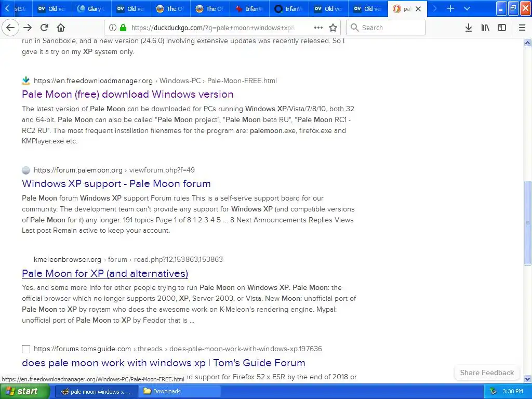532x399 pixels.
Task: Close the active DuckDuckGo tab
Action: click(418, 9)
